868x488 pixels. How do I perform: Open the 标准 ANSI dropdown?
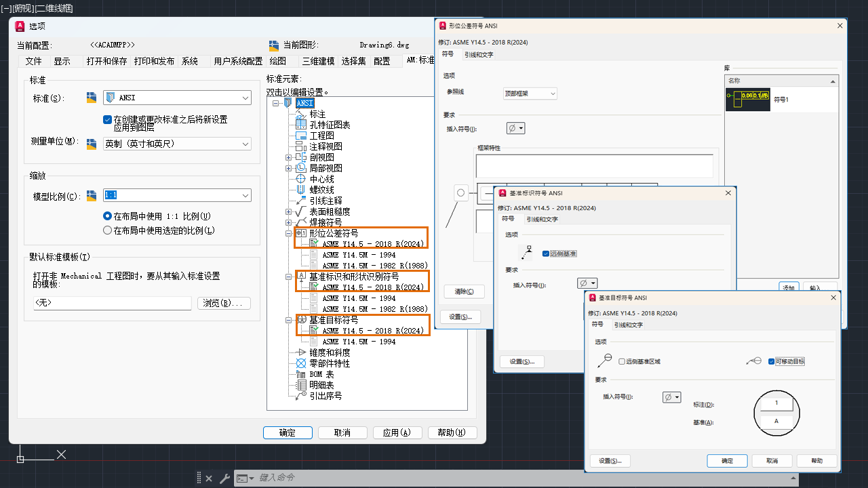pyautogui.click(x=177, y=98)
